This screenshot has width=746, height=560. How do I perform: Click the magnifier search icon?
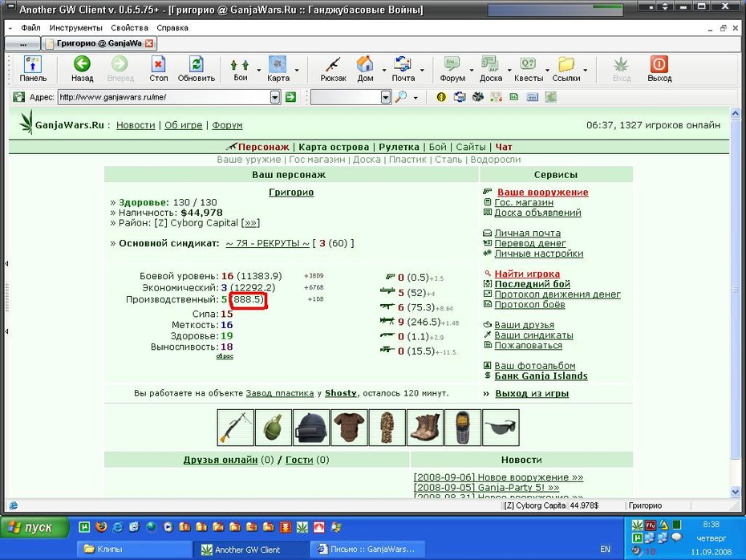coord(401,97)
